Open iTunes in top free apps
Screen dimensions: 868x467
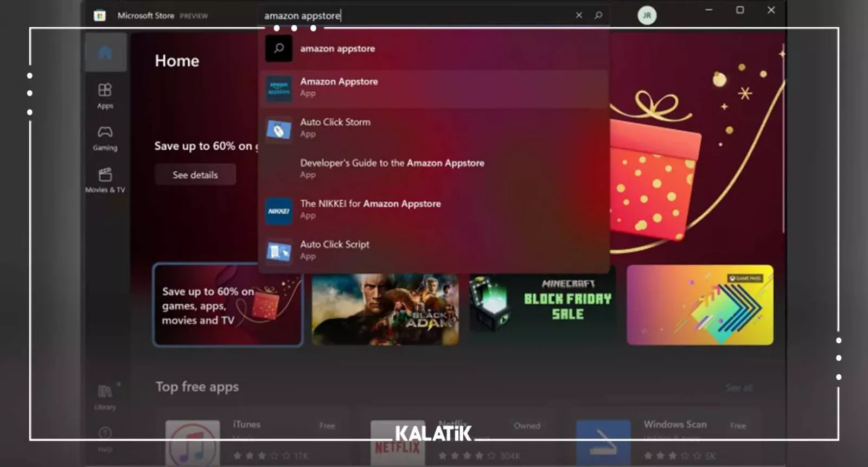pyautogui.click(x=253, y=438)
